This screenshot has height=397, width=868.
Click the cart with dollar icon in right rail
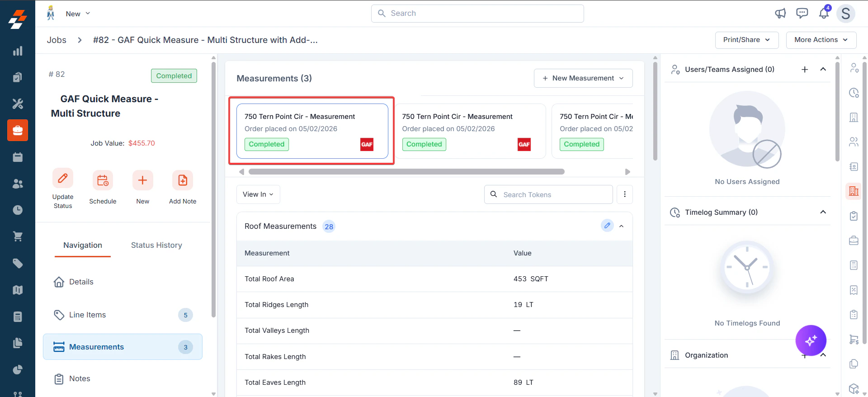854,339
